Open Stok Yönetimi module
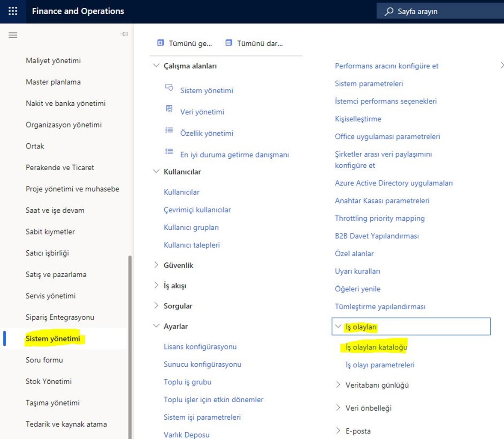 click(49, 381)
